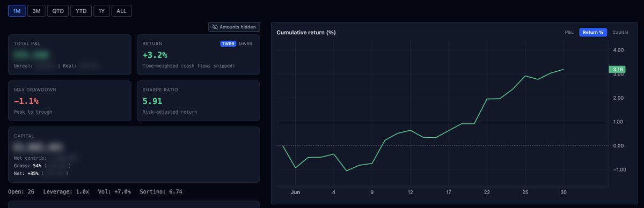This screenshot has height=208, width=644.
Task: Select the Return % chart view
Action: pos(593,32)
